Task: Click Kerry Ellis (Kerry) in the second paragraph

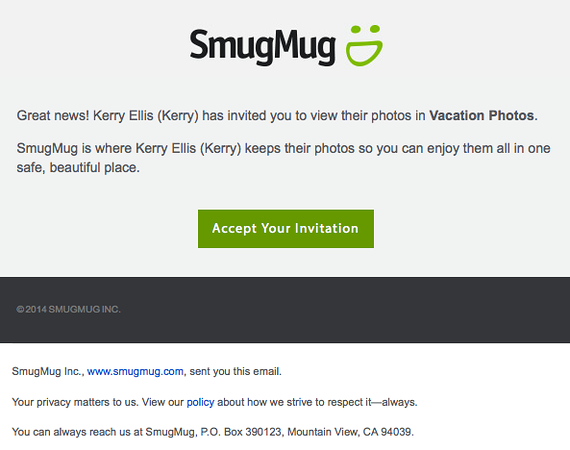Action: [x=188, y=148]
